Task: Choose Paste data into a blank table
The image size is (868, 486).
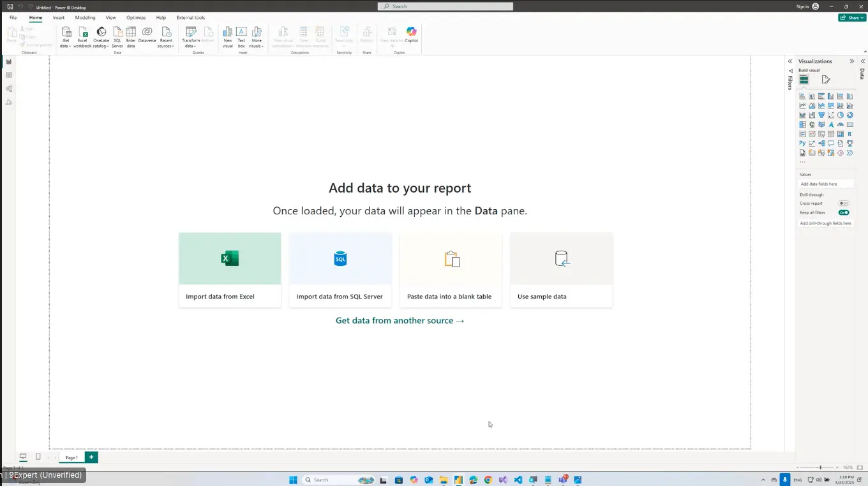Action: point(451,270)
